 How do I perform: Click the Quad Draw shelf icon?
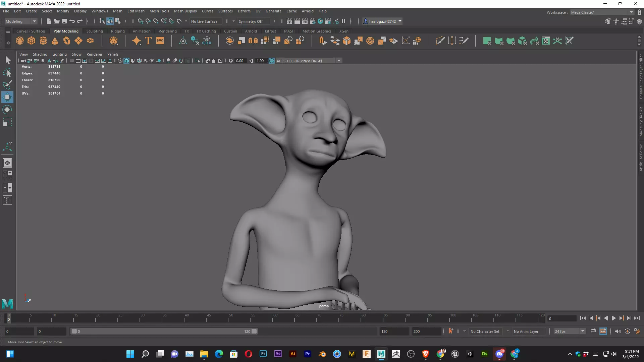click(x=464, y=41)
